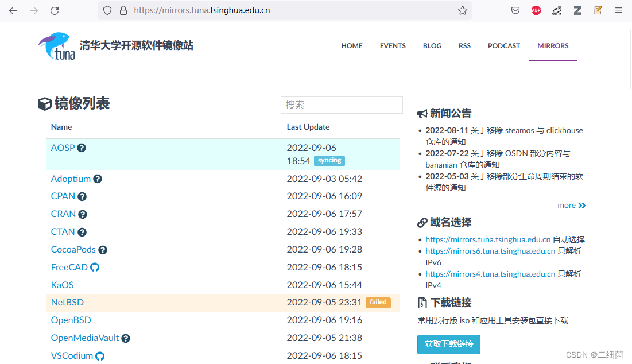Click the padlock site security icon
The width and height of the screenshot is (632, 364).
123,10
